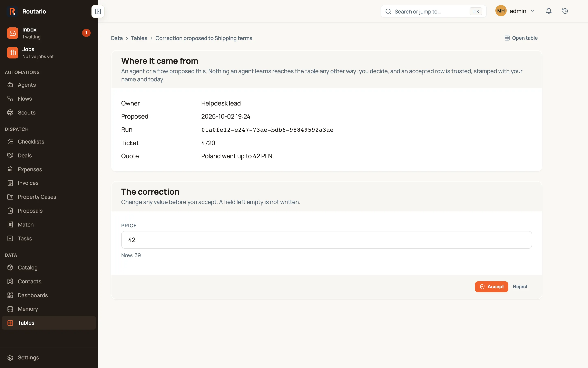Reject the proposed correction

point(520,287)
